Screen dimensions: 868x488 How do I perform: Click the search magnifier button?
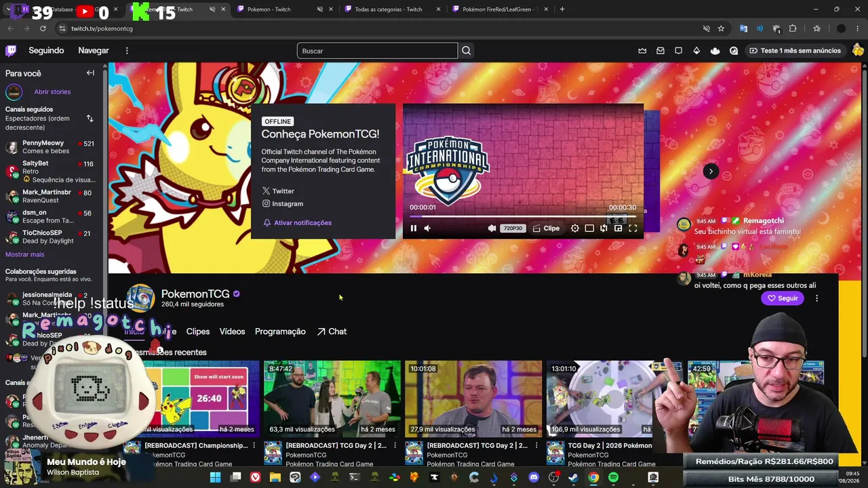click(x=466, y=51)
